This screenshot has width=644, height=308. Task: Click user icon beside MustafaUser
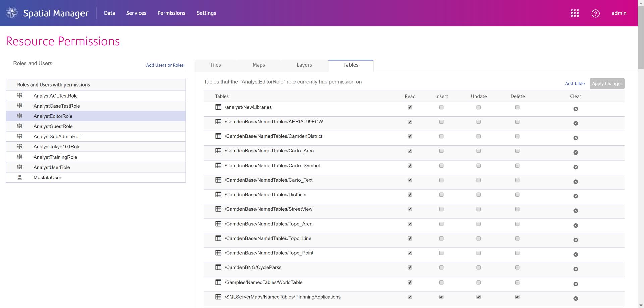pos(20,177)
